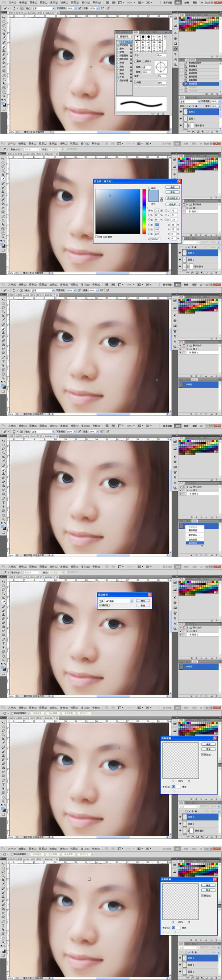This screenshot has height=980, width=222.
Task: Select the first brush tip preset in Brush panel
Action: (x=137, y=37)
